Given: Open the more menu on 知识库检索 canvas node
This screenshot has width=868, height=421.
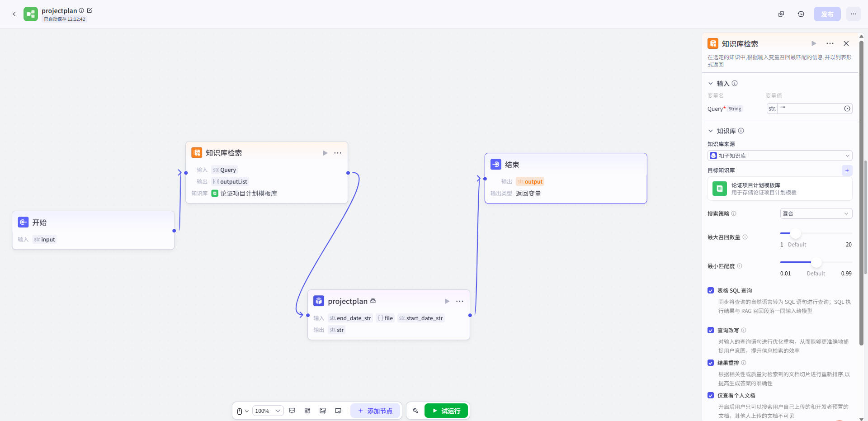Looking at the screenshot, I should click(338, 153).
